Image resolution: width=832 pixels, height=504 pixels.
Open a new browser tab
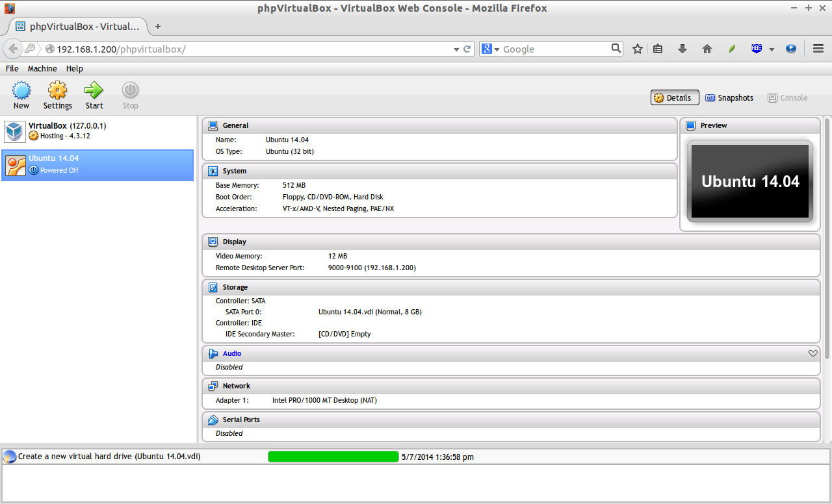pos(157,27)
